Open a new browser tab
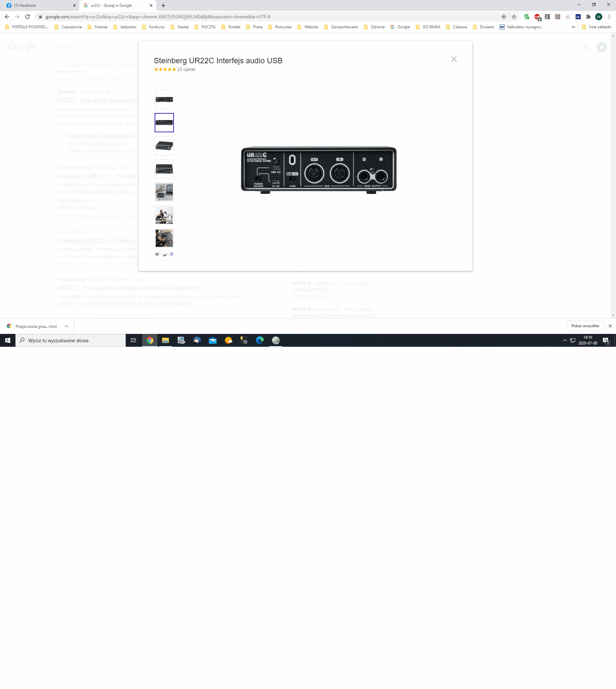Viewport: 616px width, 689px height. click(x=163, y=5)
